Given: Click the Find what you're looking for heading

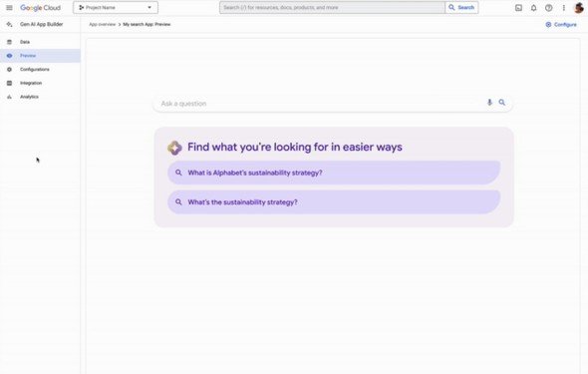Looking at the screenshot, I should pyautogui.click(x=295, y=147).
